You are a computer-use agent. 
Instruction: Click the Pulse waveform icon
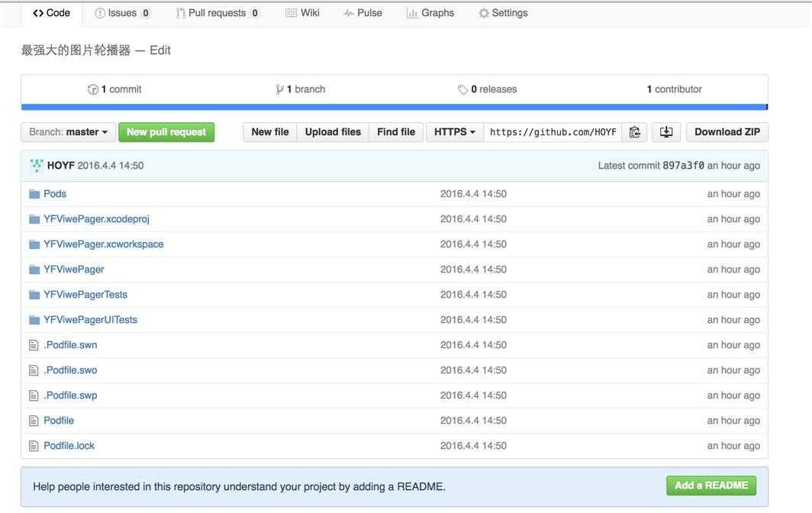(x=349, y=14)
